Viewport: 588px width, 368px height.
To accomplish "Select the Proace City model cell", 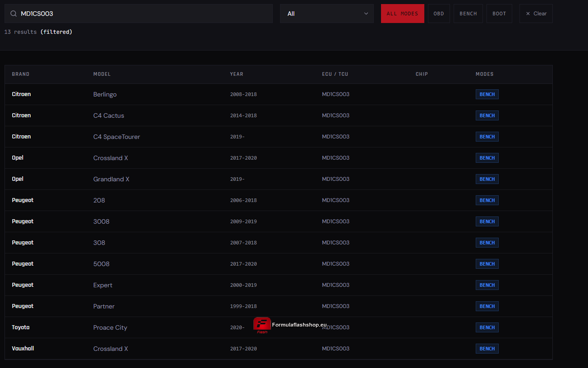I will pyautogui.click(x=110, y=327).
